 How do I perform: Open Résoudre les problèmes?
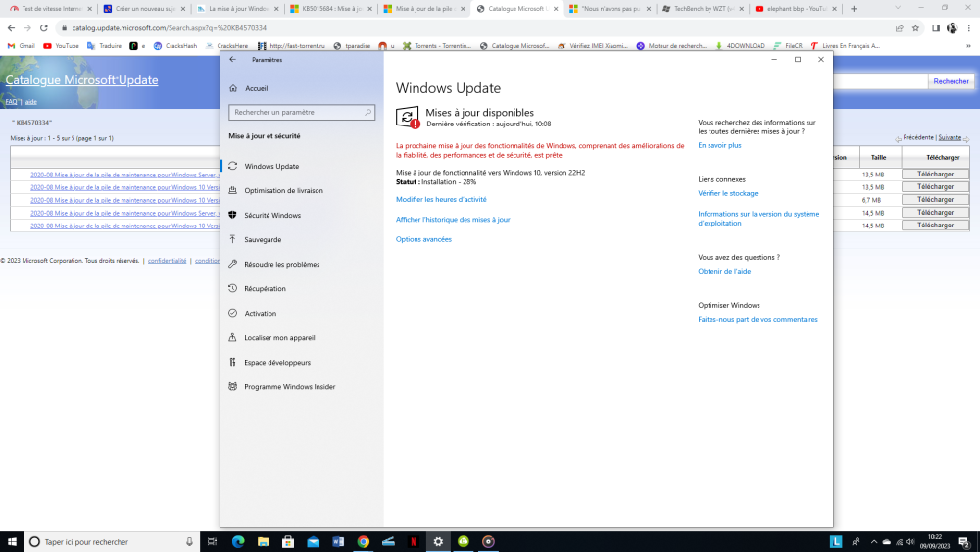pyautogui.click(x=282, y=265)
